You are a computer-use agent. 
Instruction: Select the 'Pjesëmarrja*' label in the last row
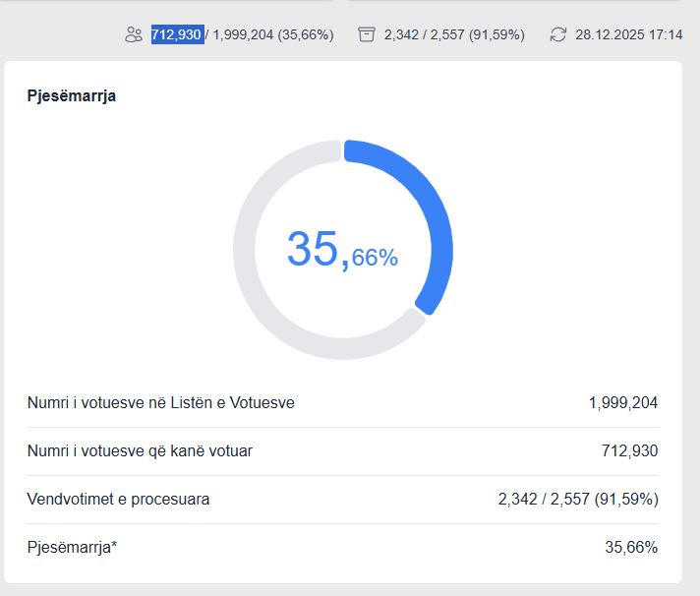tap(73, 547)
